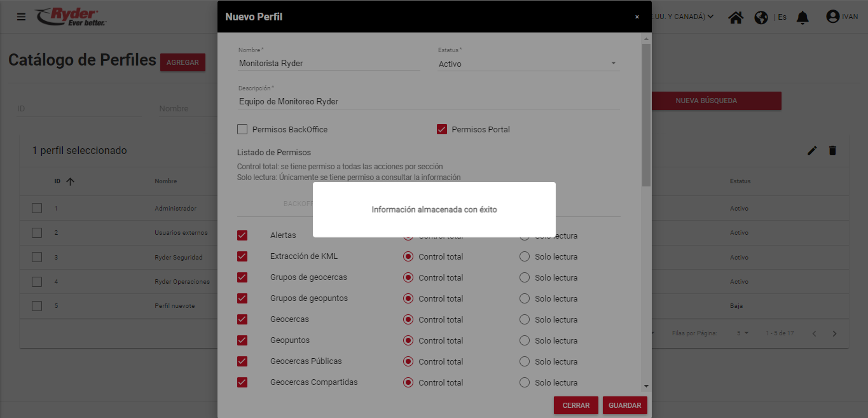This screenshot has width=868, height=418.
Task: Click the globe language icon
Action: point(761,17)
